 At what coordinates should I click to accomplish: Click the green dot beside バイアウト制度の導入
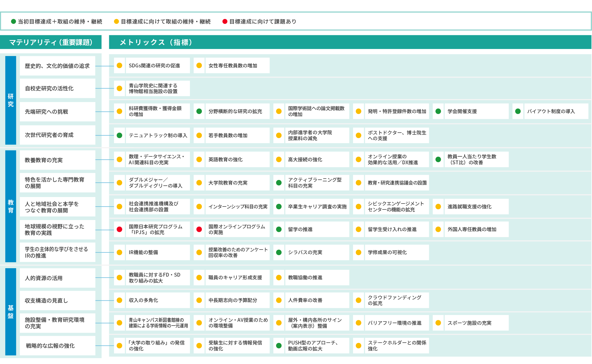click(x=518, y=111)
